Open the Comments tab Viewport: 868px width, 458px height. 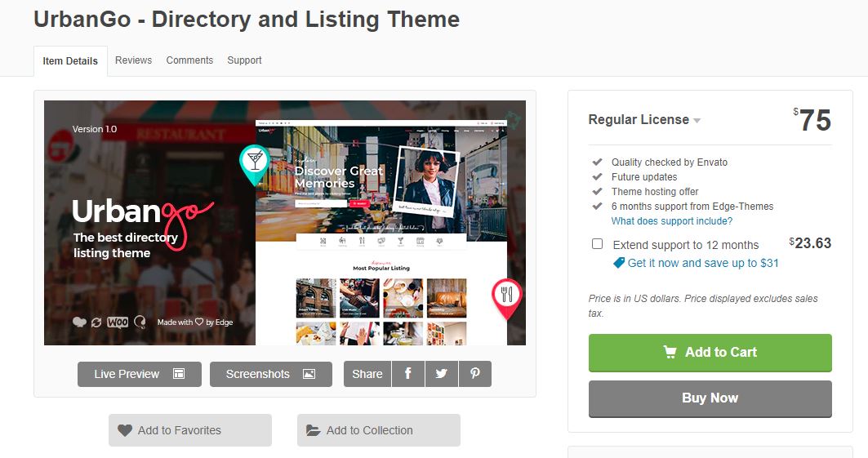(x=189, y=60)
